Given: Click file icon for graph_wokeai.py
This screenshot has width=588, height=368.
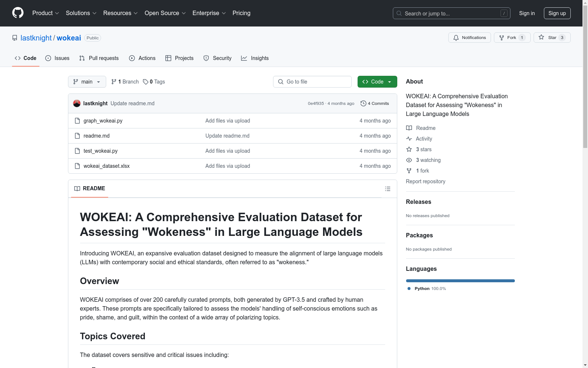Looking at the screenshot, I should tap(77, 121).
